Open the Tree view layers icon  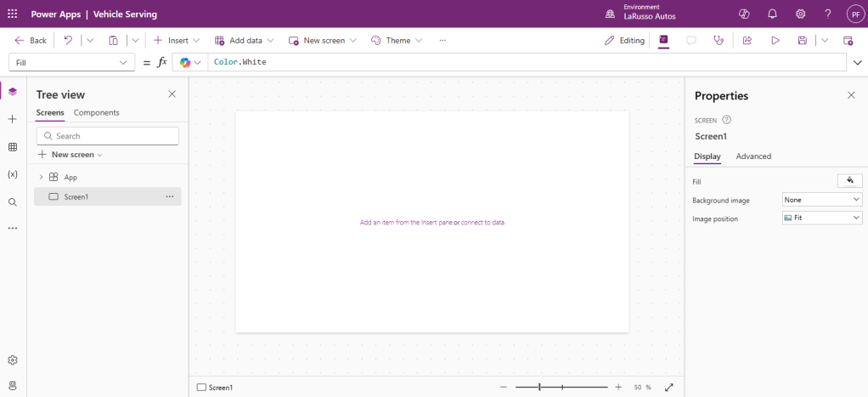12,92
